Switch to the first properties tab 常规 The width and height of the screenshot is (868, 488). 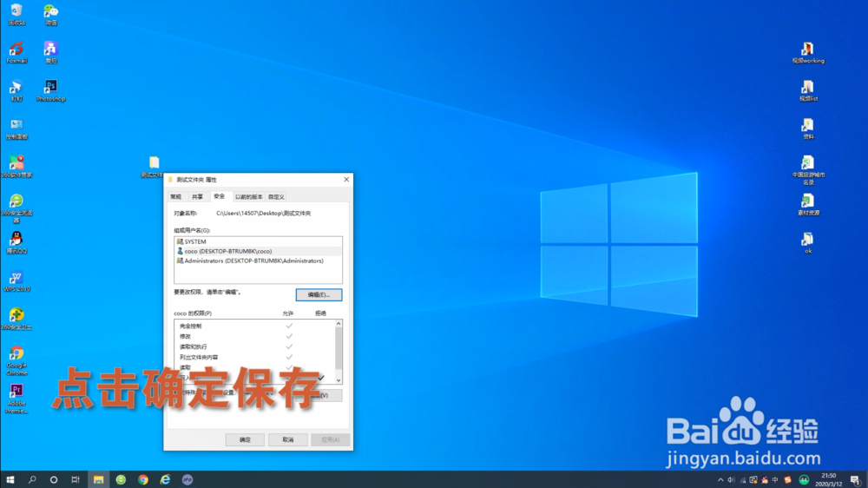point(176,196)
